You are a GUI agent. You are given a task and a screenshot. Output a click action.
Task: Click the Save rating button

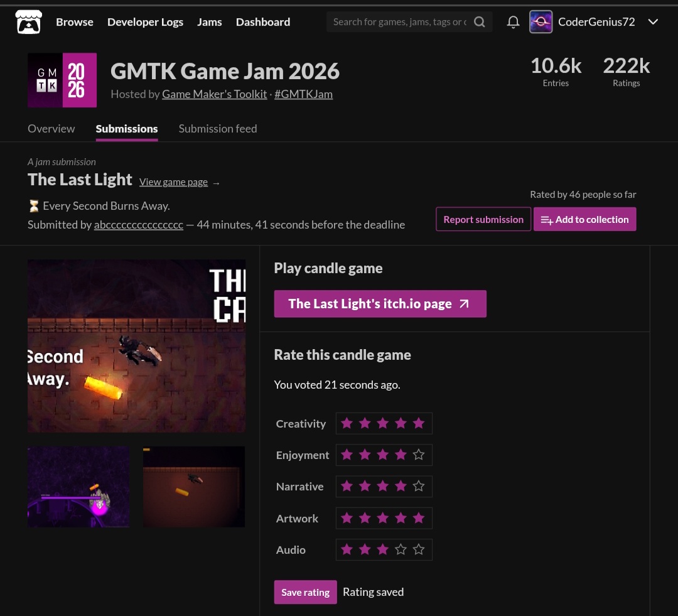(x=305, y=592)
